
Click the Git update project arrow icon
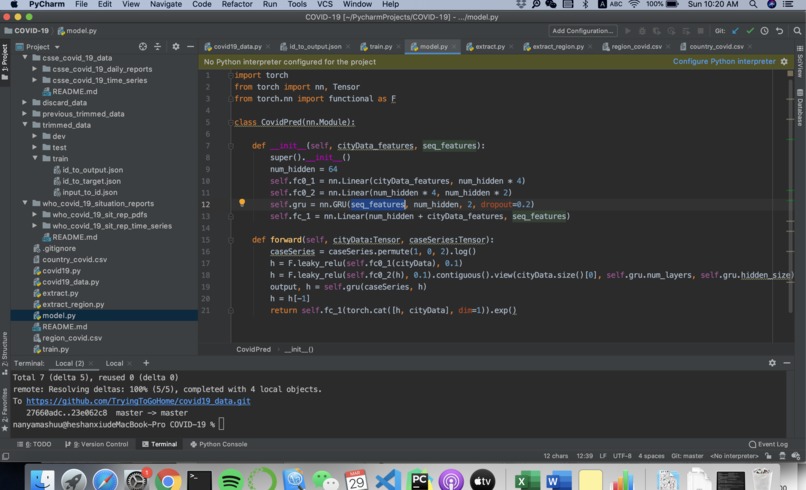coord(736,31)
